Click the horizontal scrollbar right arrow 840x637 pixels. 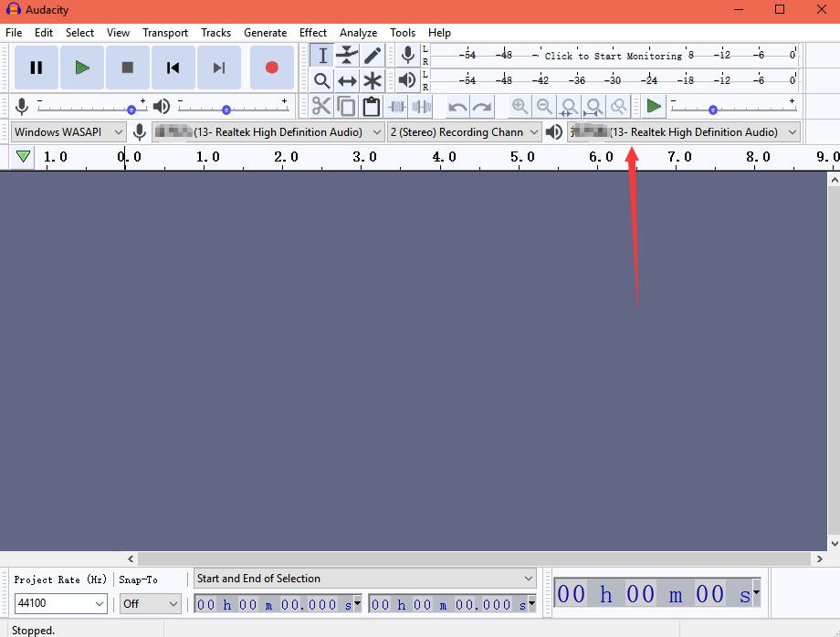[x=819, y=559]
